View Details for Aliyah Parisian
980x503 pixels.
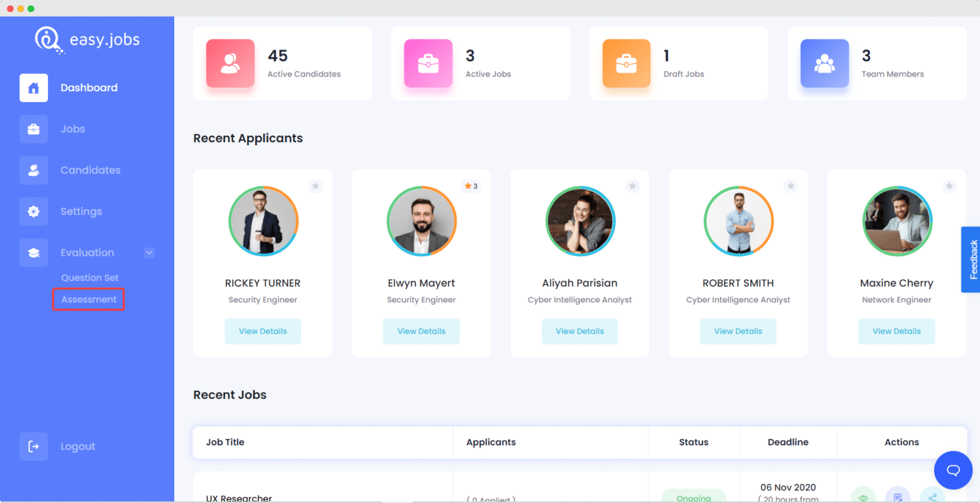[x=579, y=332]
